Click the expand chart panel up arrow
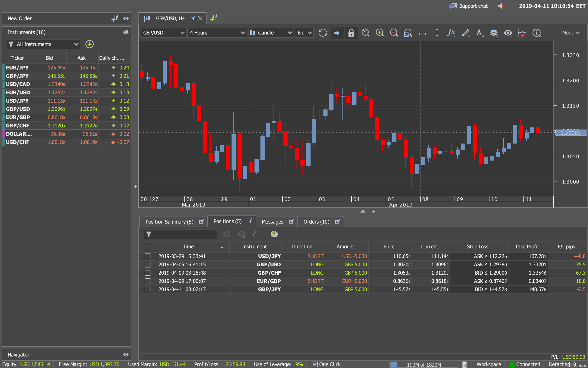 363,211
